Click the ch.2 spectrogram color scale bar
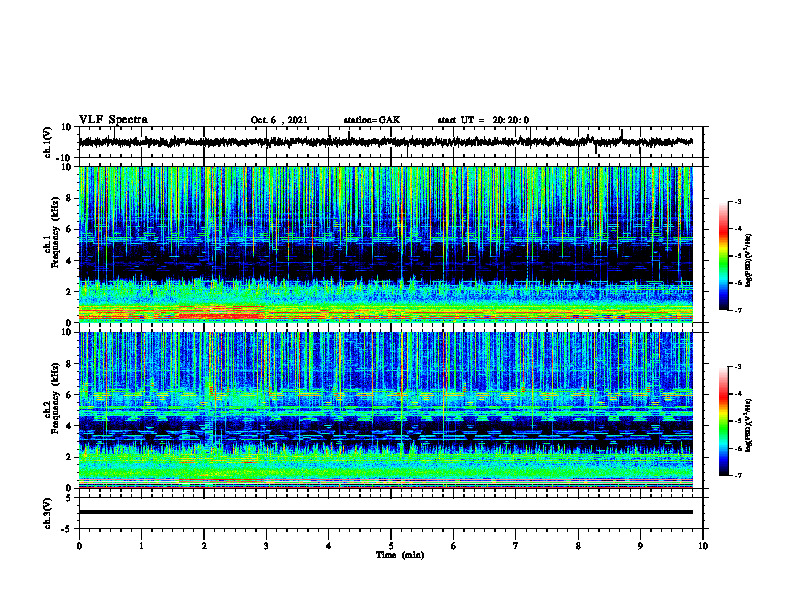 coord(723,421)
